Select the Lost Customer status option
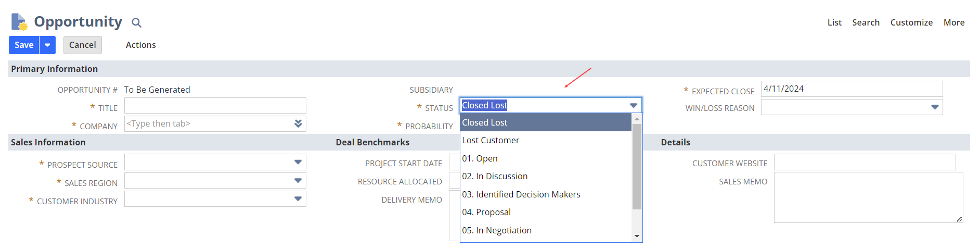The height and width of the screenshot is (249, 980). point(491,140)
